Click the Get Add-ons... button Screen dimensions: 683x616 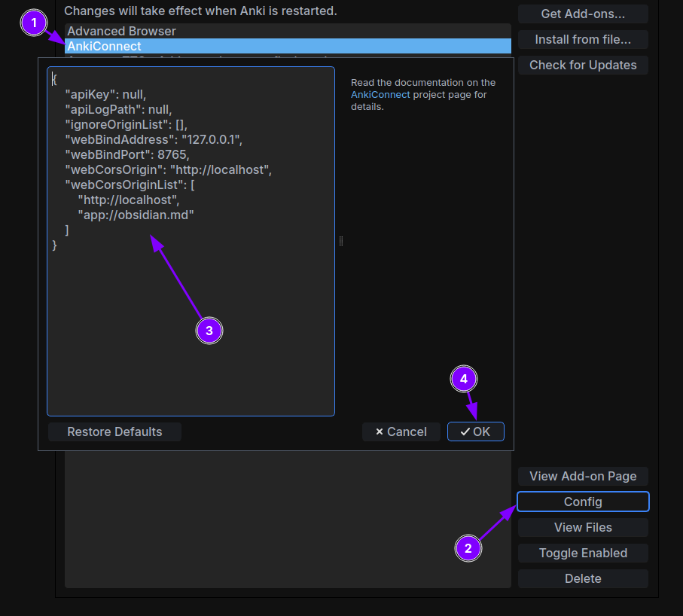point(582,14)
